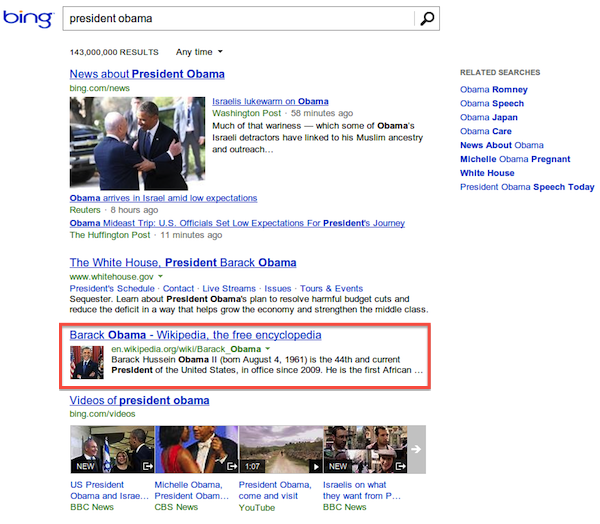Click the CBS News label under video
The height and width of the screenshot is (524, 600).
tap(176, 507)
